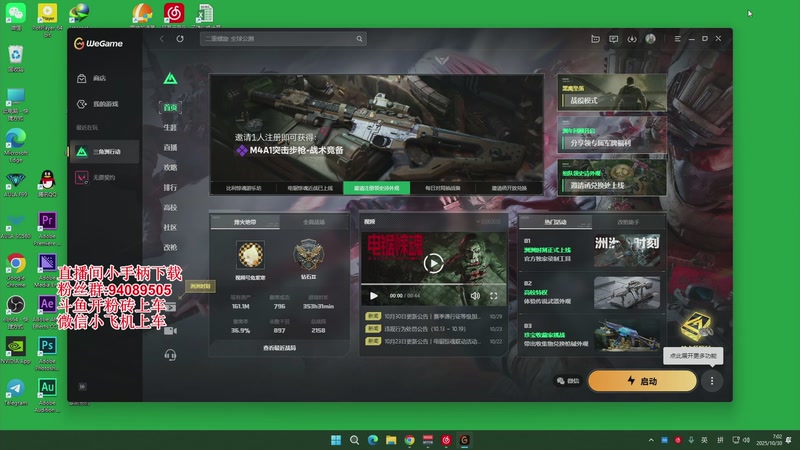Open the hamburger menu in title bar
Image resolution: width=800 pixels, height=450 pixels.
(x=677, y=39)
